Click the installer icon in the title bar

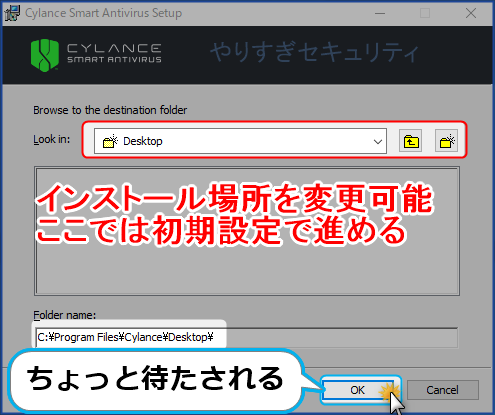pyautogui.click(x=12, y=13)
